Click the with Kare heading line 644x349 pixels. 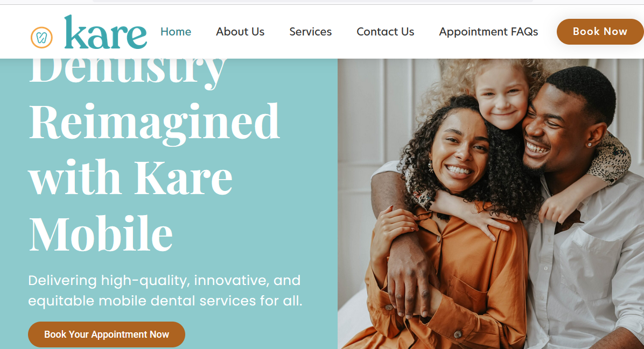point(130,178)
